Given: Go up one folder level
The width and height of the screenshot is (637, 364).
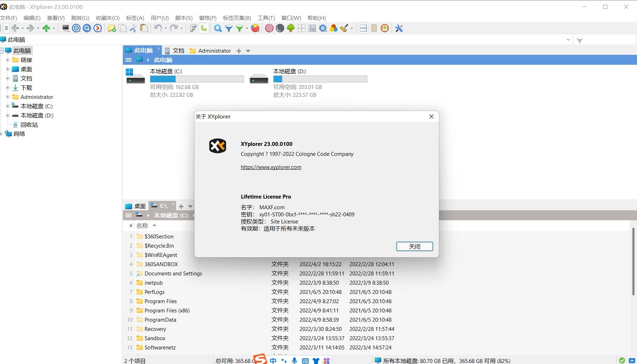Looking at the screenshot, I should point(46,28).
